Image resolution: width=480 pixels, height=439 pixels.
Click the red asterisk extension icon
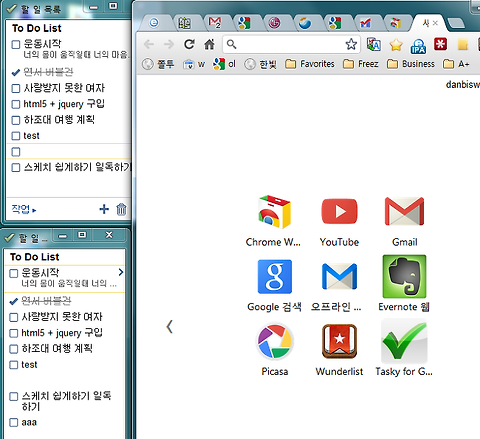[x=440, y=44]
